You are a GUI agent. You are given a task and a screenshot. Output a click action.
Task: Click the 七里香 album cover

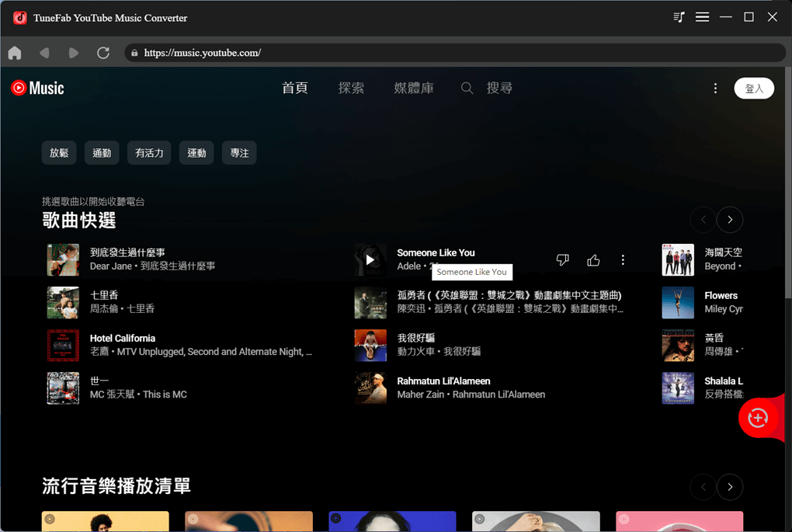pos(63,303)
